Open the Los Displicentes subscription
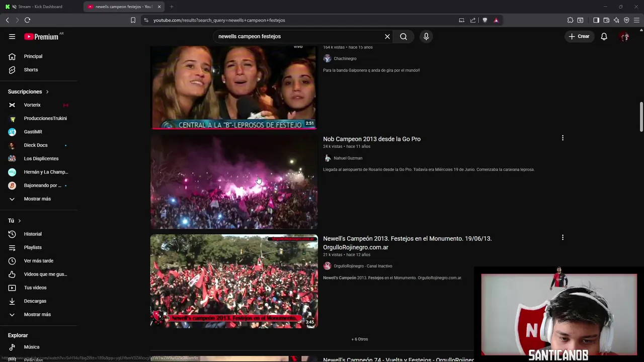Screen dimensions: 644x362 39,158
